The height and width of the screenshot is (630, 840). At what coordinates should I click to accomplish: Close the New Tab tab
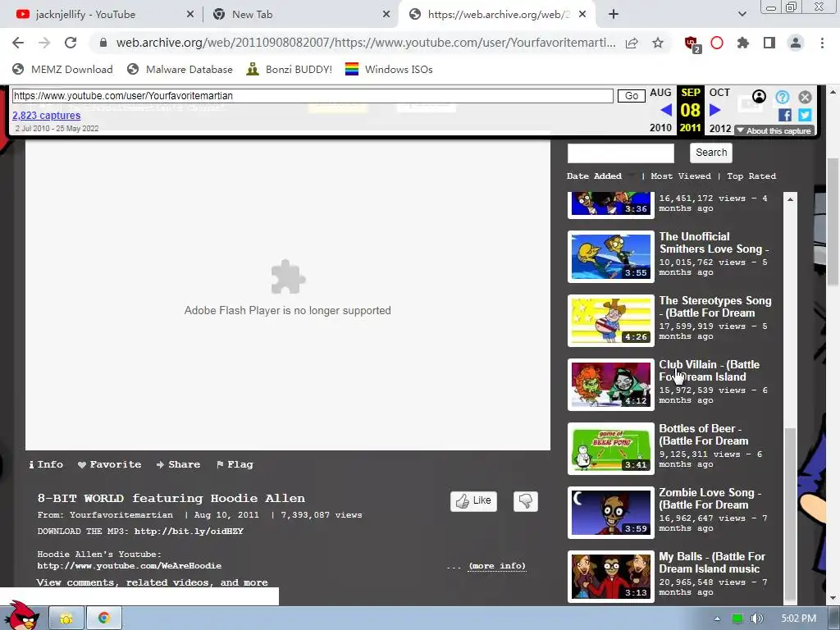(x=386, y=15)
